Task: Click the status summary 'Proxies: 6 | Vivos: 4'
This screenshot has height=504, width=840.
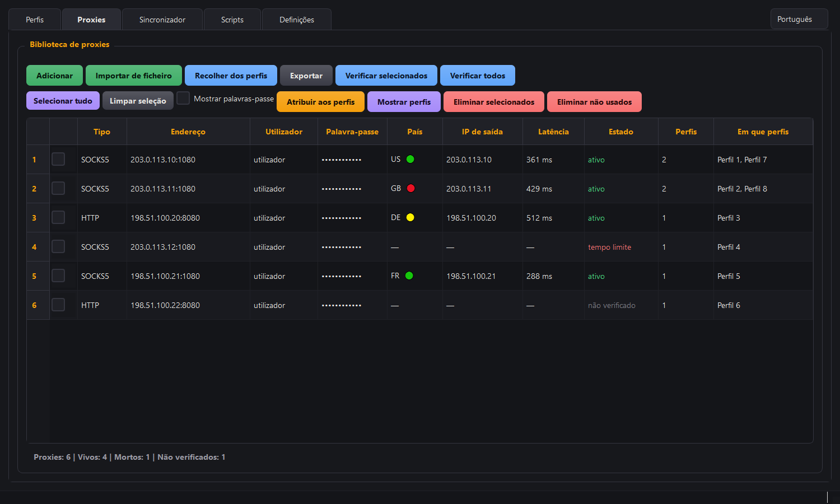Action: (x=70, y=457)
